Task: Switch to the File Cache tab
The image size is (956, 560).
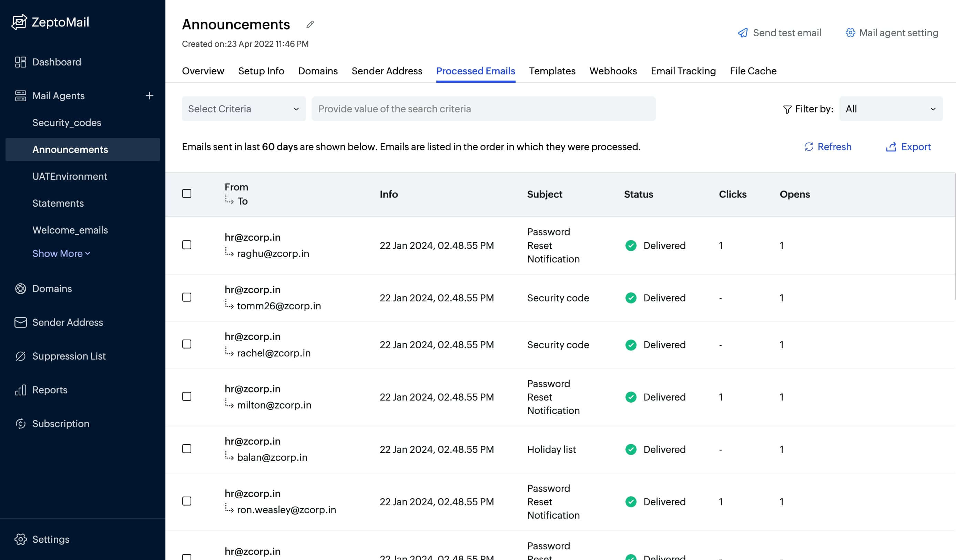Action: (753, 71)
